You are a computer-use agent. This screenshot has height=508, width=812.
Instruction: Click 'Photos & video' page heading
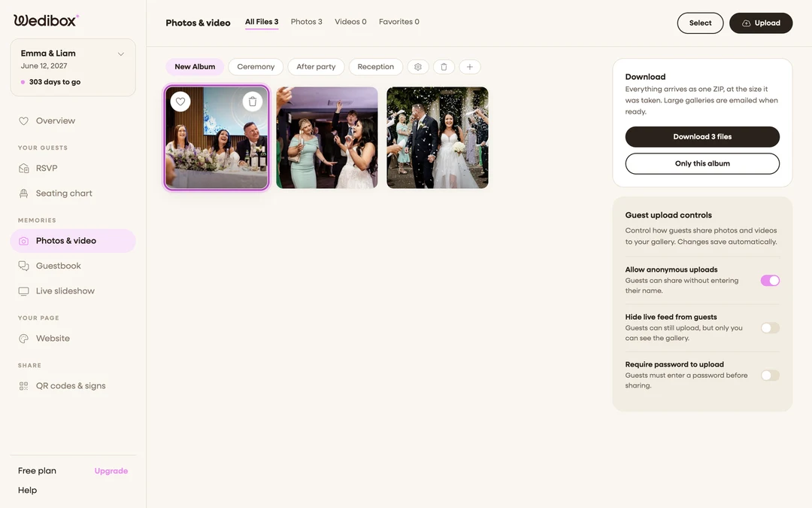pyautogui.click(x=198, y=23)
